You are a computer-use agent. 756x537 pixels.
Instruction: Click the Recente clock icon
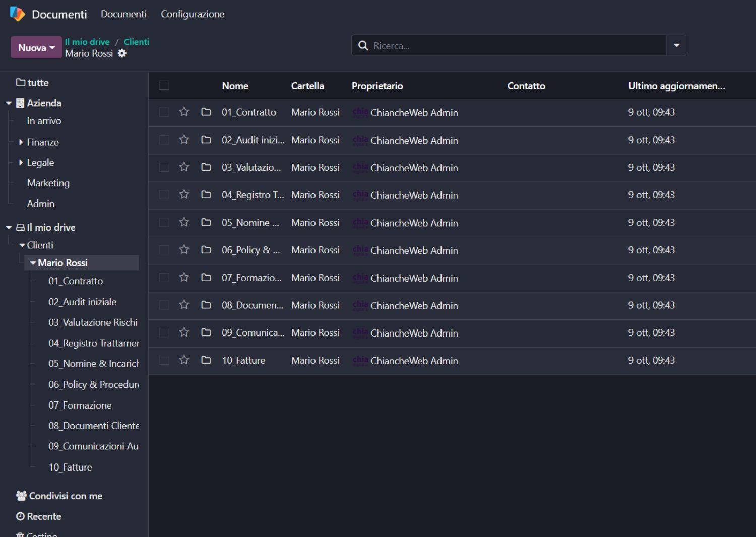pyautogui.click(x=20, y=516)
